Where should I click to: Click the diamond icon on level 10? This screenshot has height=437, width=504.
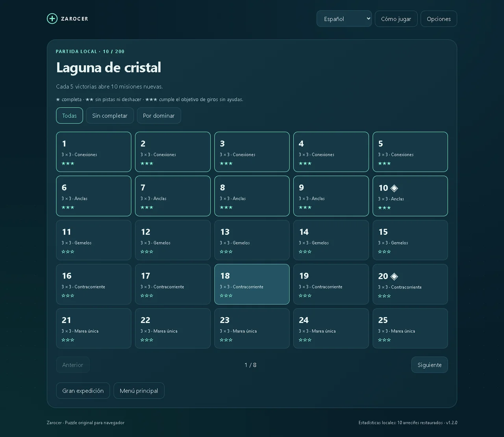coord(394,188)
